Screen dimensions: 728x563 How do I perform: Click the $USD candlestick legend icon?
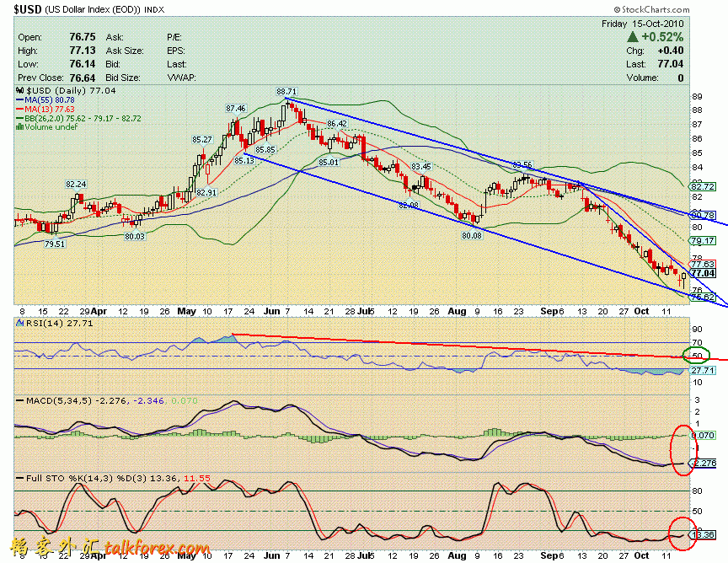pos(21,90)
